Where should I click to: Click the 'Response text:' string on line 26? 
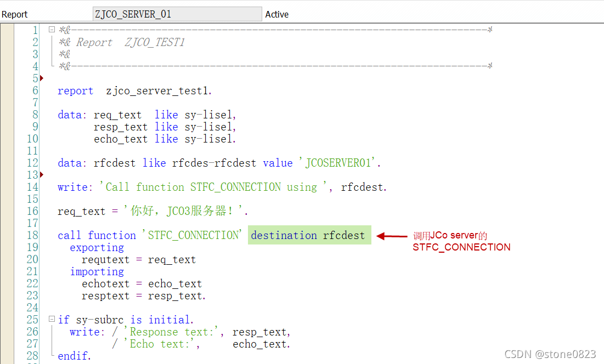click(x=171, y=332)
